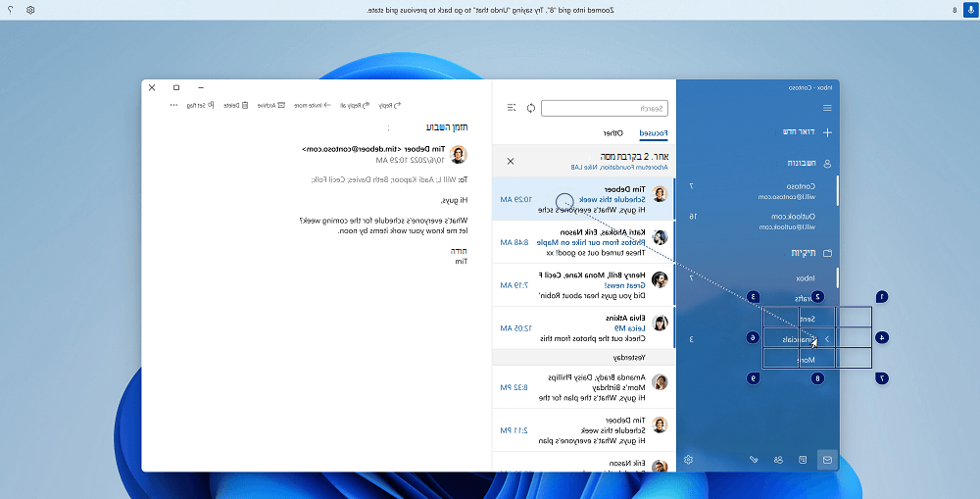The image size is (980, 499).
Task: Click the plus icon for new mail
Action: click(x=827, y=132)
